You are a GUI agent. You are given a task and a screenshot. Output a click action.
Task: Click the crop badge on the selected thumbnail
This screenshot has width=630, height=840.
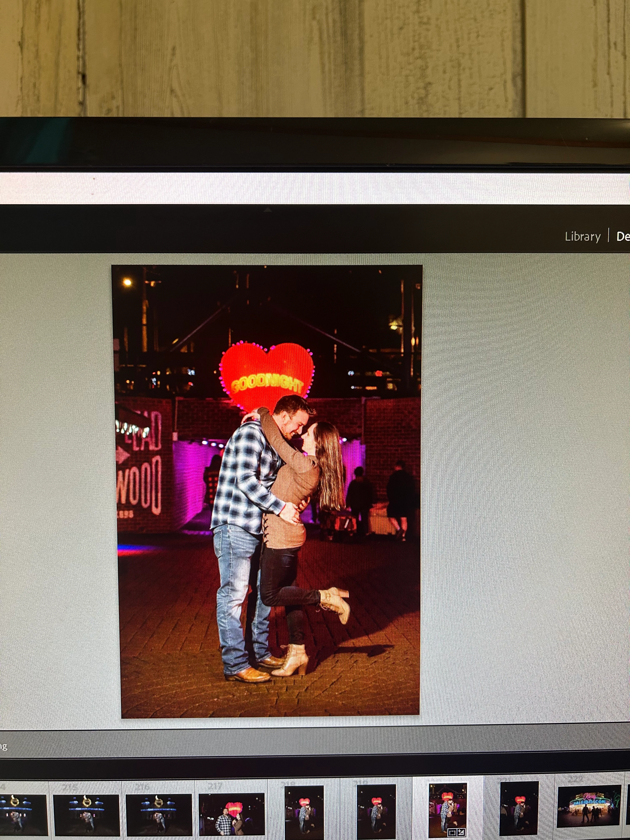452,833
